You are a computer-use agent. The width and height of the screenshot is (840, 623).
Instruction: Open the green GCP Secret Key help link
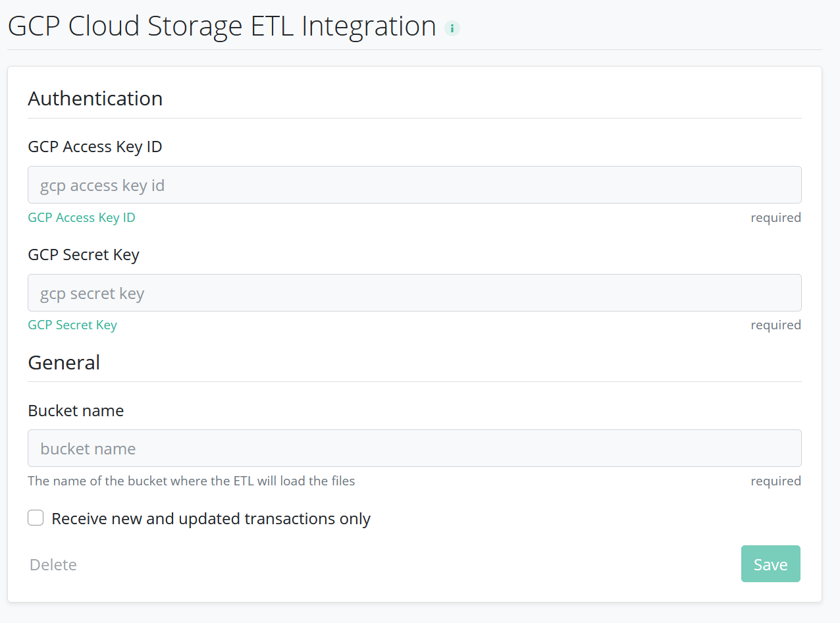(72, 325)
